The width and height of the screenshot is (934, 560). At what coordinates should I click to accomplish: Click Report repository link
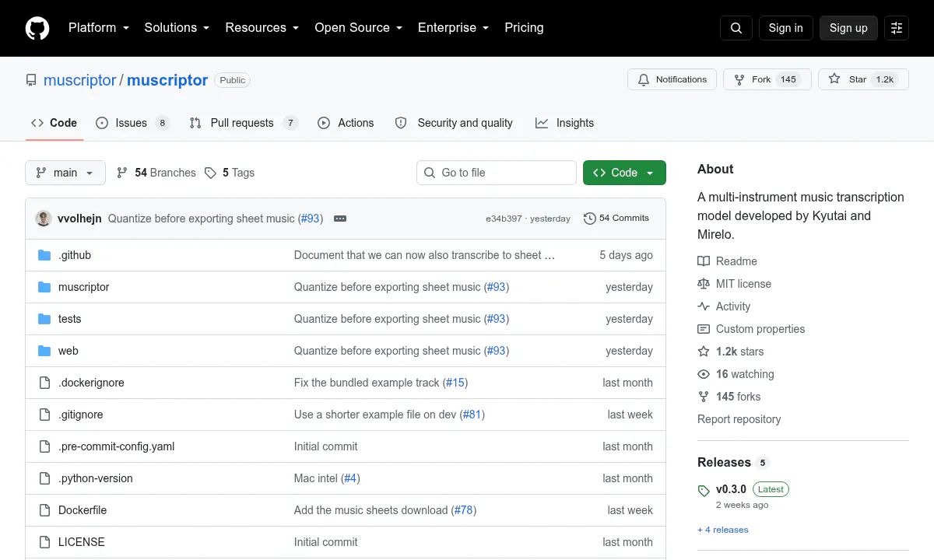click(739, 419)
